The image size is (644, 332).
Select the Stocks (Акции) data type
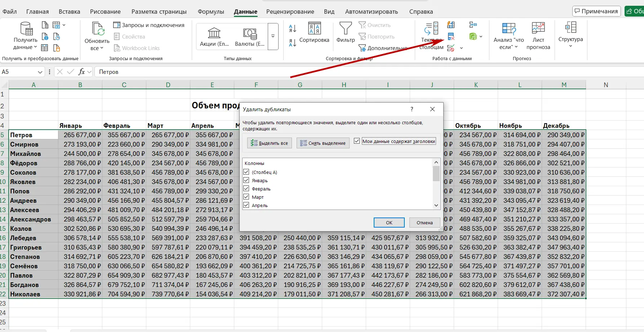point(214,37)
